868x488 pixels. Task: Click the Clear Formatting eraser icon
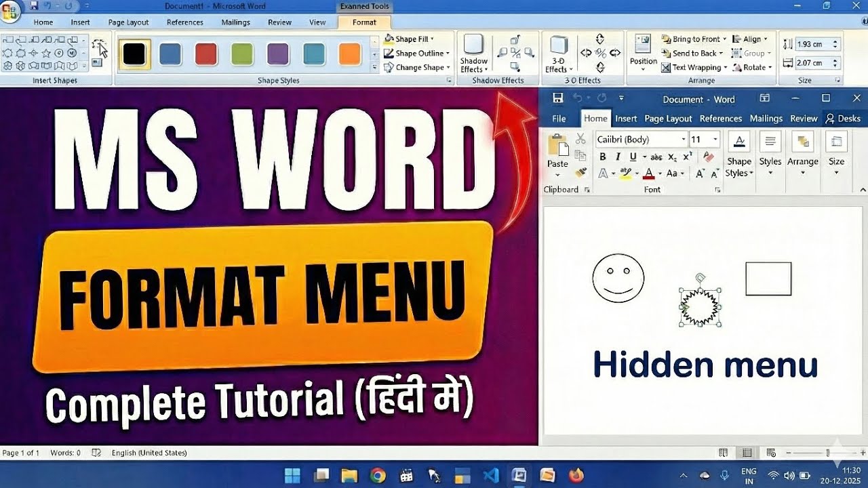click(709, 157)
